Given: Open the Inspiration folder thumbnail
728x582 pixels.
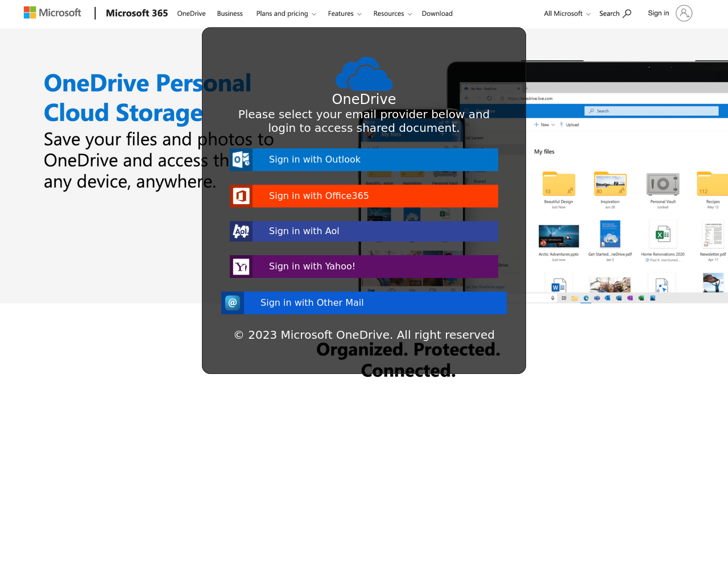Looking at the screenshot, I should (610, 184).
